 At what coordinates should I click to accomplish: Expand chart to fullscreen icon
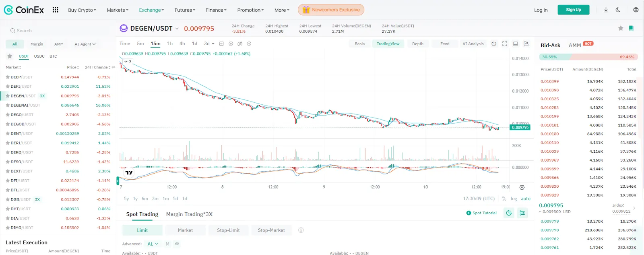505,44
